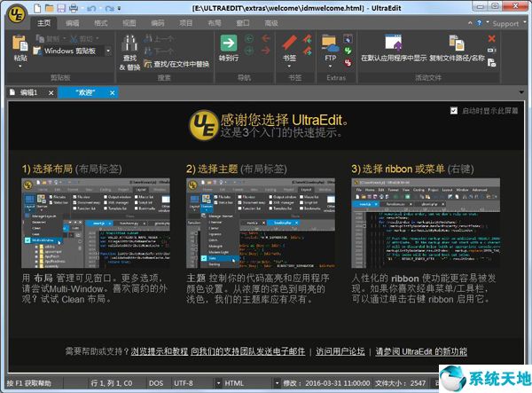The image size is (532, 393).
Task: Expand the 粘贴 paste dropdown arrow
Action: click(20, 67)
